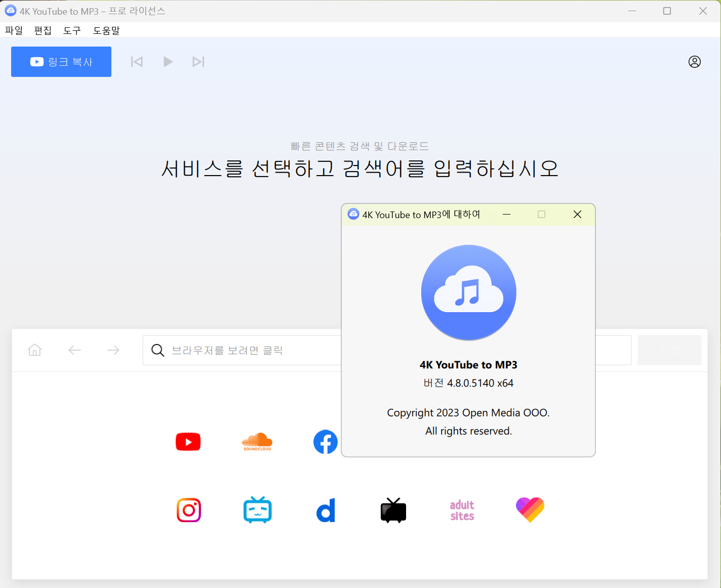721x588 pixels.
Task: Select the Facebook service icon
Action: [x=326, y=442]
